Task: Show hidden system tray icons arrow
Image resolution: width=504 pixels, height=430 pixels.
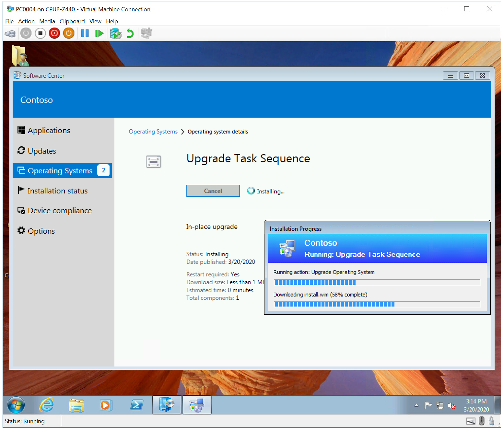Action: coord(416,405)
